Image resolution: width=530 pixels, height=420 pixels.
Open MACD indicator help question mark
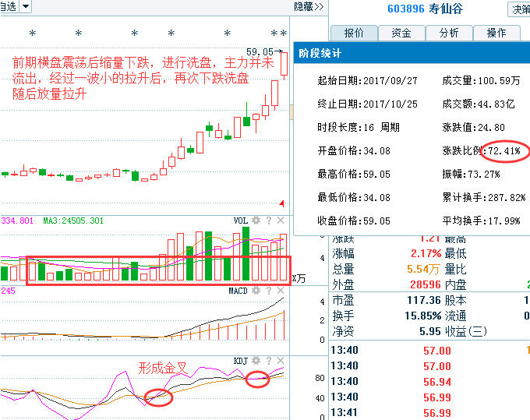click(269, 291)
